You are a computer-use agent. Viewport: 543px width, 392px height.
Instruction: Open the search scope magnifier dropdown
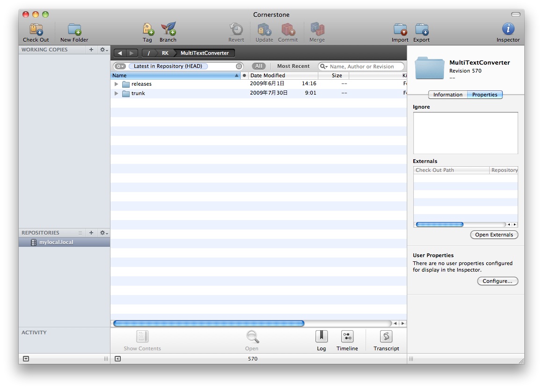click(x=324, y=66)
